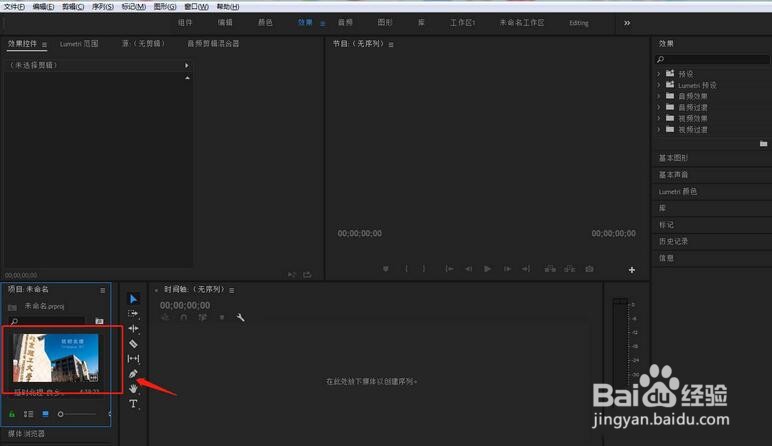Switch to the 颜色 workspace tab
772x446 pixels.
tap(265, 23)
